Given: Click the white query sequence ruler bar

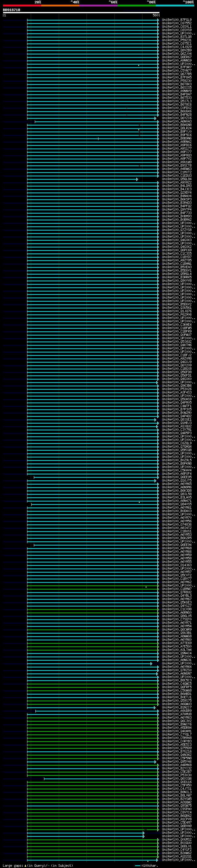Looking at the screenshot, I should (81, 12).
